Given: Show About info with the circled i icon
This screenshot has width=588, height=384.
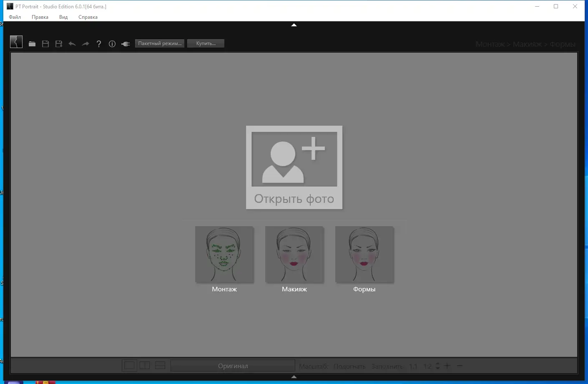Looking at the screenshot, I should point(112,44).
